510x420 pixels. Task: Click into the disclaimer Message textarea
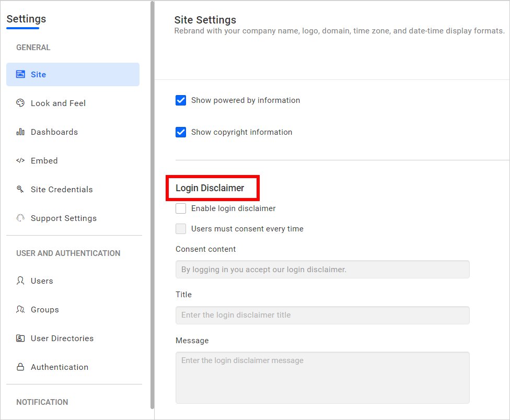[322, 377]
